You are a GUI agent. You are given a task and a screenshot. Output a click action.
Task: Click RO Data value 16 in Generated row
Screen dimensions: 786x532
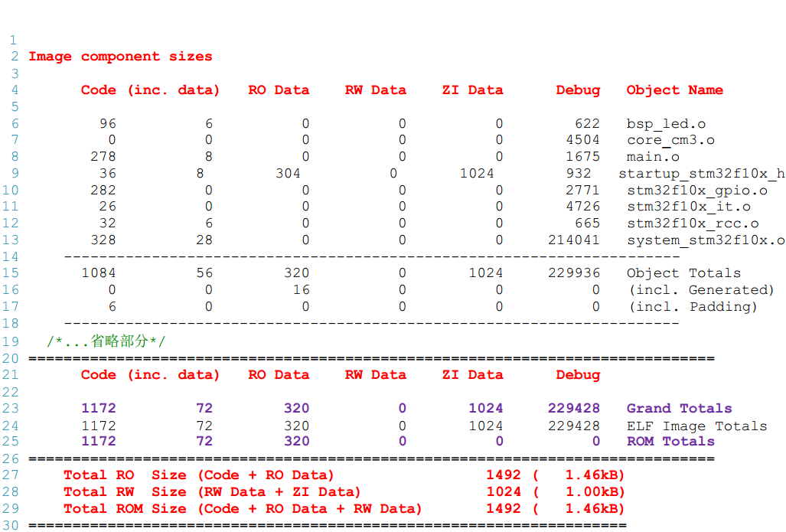302,290
